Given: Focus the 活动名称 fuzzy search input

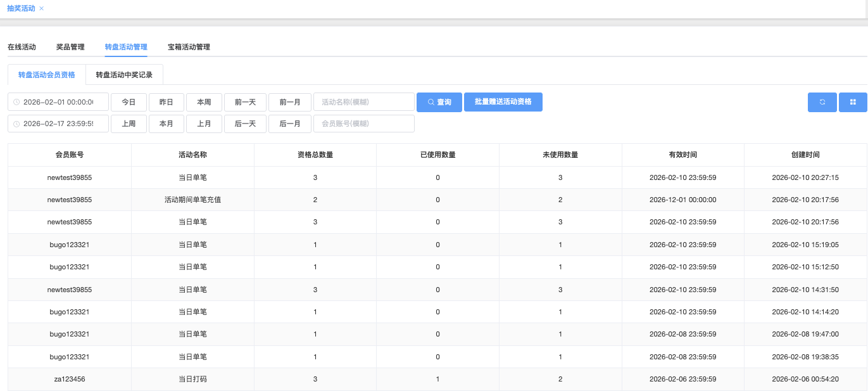Looking at the screenshot, I should [x=363, y=102].
